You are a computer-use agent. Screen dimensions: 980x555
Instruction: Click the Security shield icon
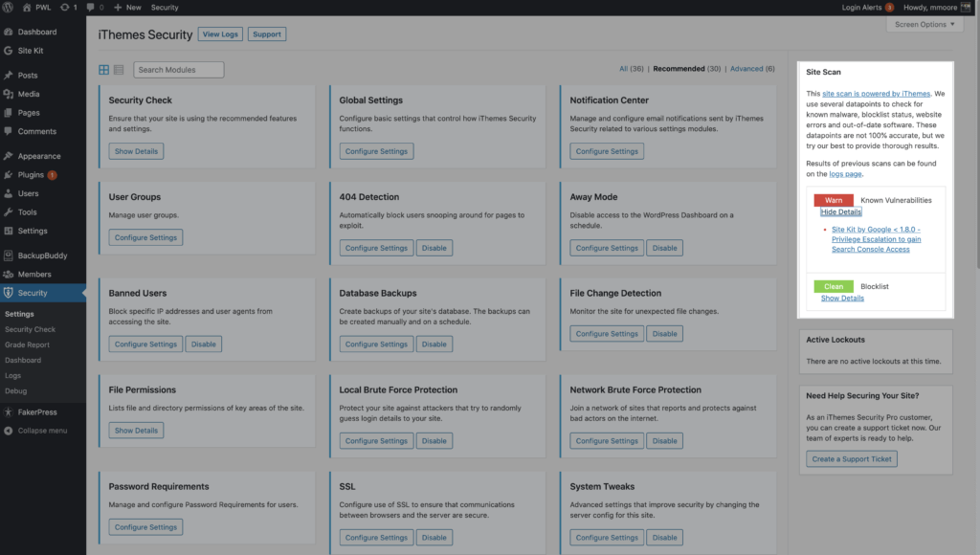[x=8, y=293]
